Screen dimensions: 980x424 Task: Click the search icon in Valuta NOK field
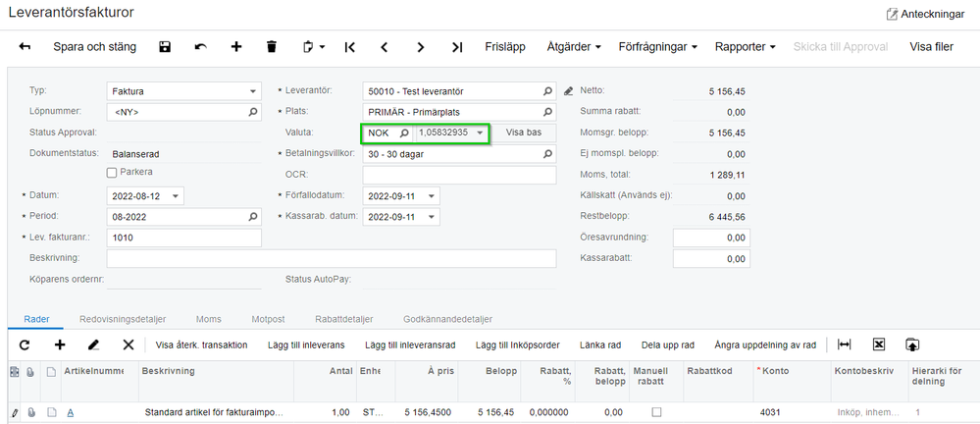tap(404, 132)
